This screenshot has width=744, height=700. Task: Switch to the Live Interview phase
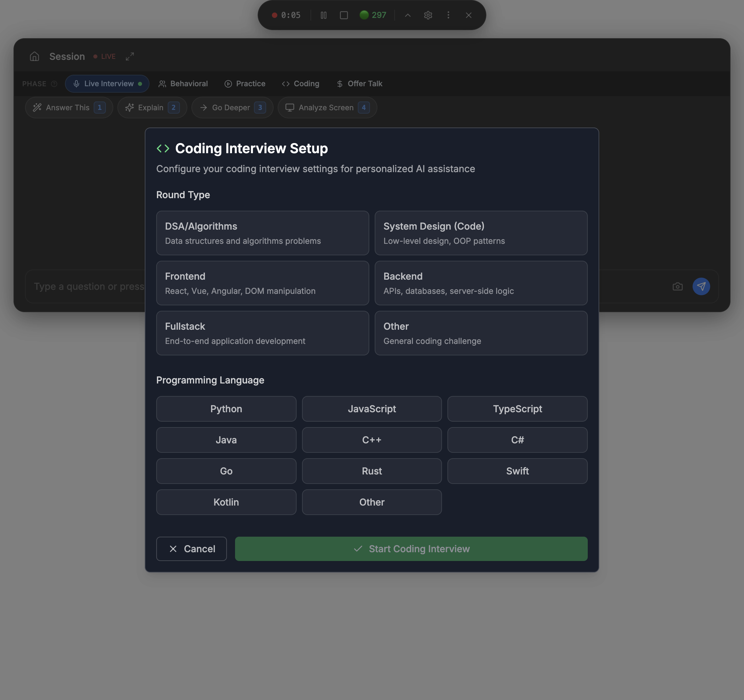click(x=107, y=84)
